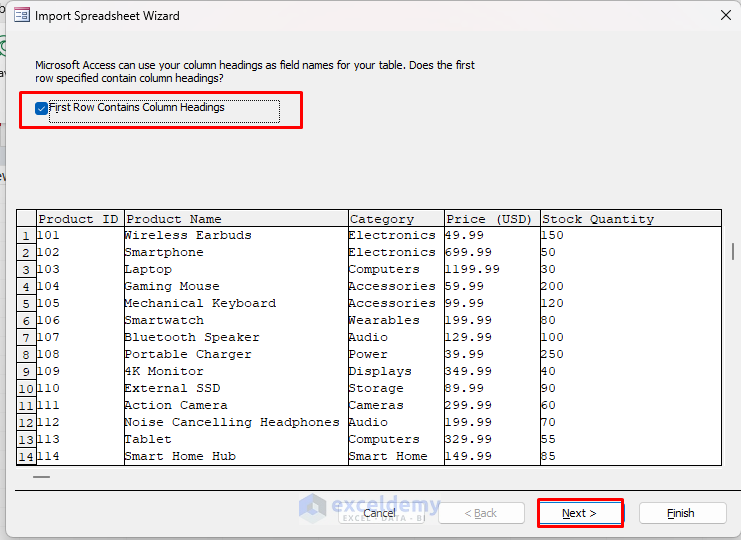741x540 pixels.
Task: Click the Bluetooth Speaker cell
Action: pyautogui.click(x=236, y=337)
